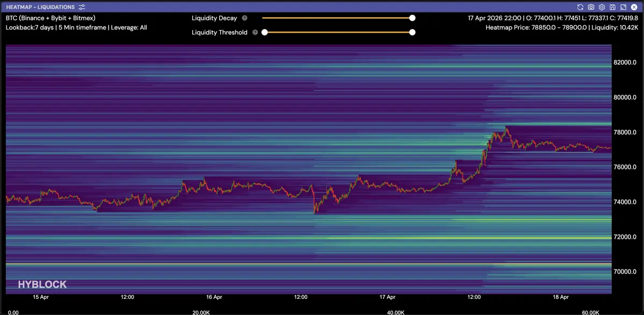
Task: Expand the heatmap panel to fullscreen
Action: pyautogui.click(x=623, y=7)
